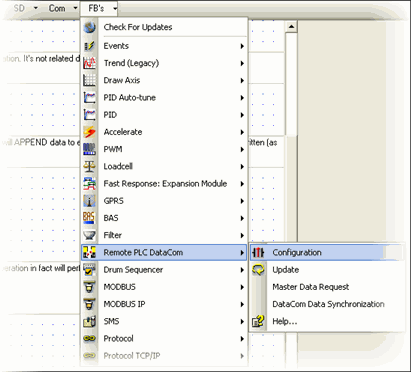
Task: Click the GPRS antenna icon
Action: [x=89, y=201]
